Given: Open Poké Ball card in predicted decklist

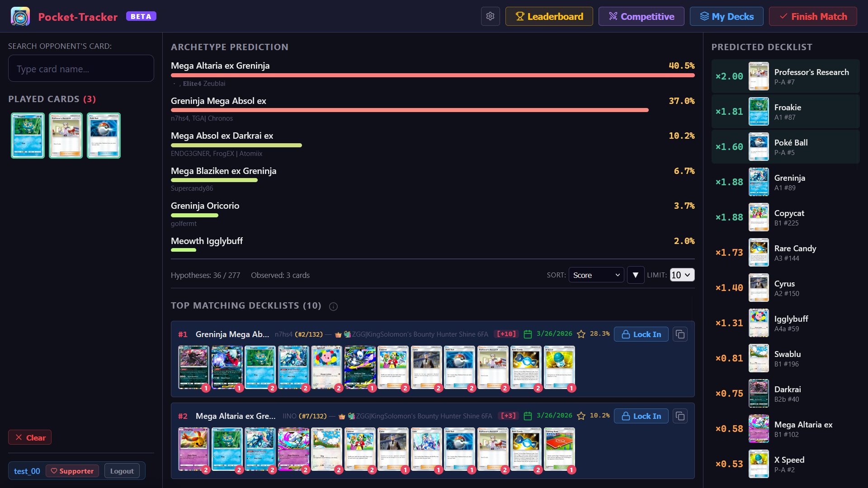Looking at the screenshot, I should pos(786,147).
